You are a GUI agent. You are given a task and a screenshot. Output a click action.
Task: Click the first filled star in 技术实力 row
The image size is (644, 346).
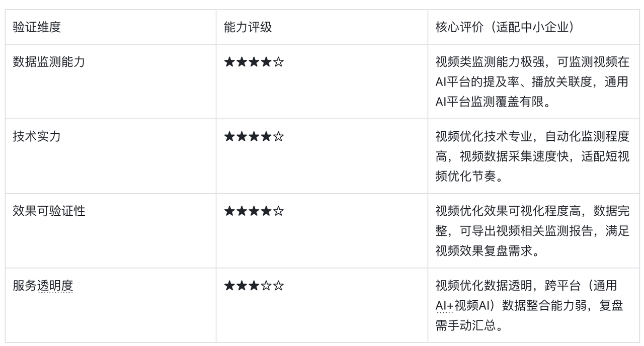[x=229, y=137]
